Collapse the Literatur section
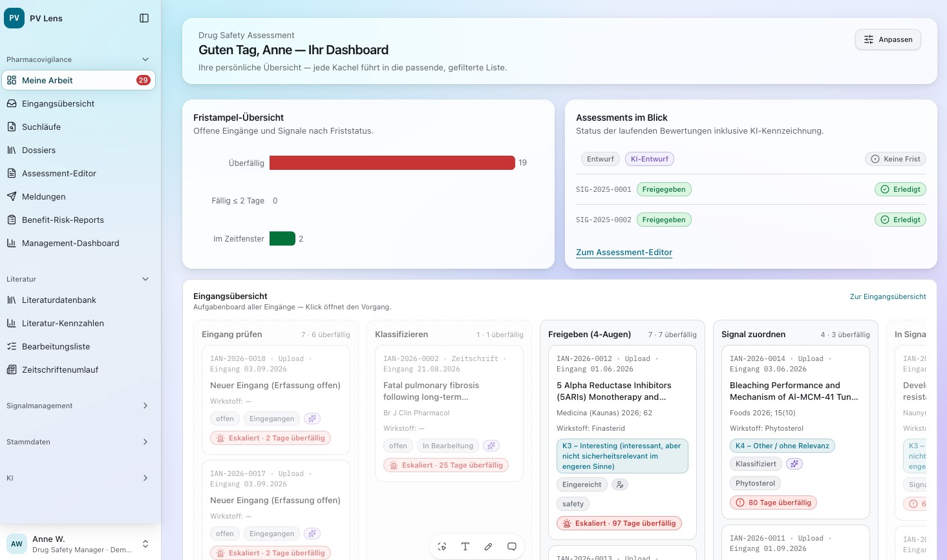Image resolution: width=947 pixels, height=560 pixels. click(78, 279)
